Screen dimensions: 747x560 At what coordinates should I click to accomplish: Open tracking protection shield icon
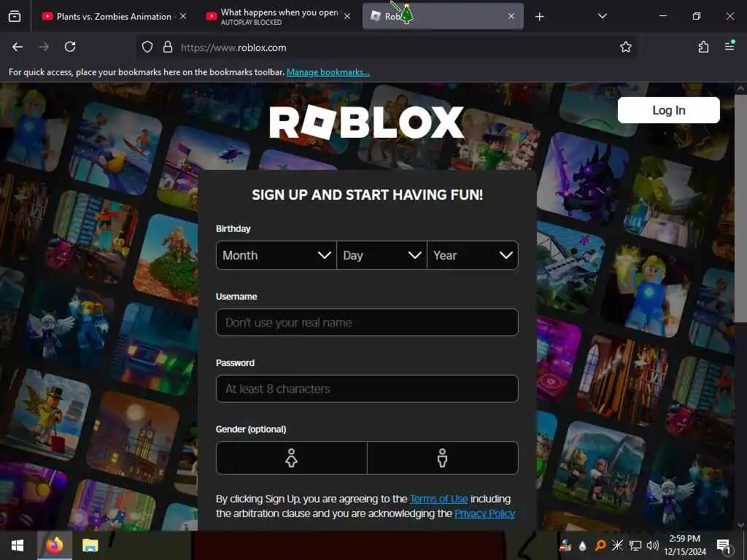click(x=147, y=47)
